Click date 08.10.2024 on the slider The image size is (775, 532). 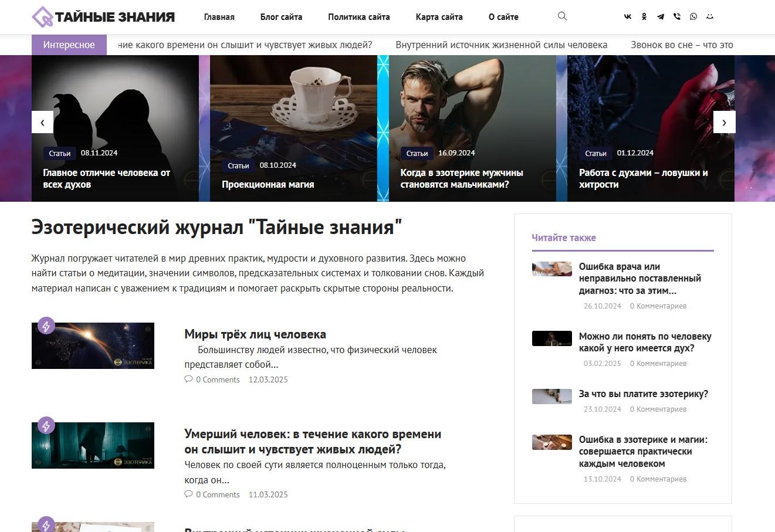[x=278, y=165]
